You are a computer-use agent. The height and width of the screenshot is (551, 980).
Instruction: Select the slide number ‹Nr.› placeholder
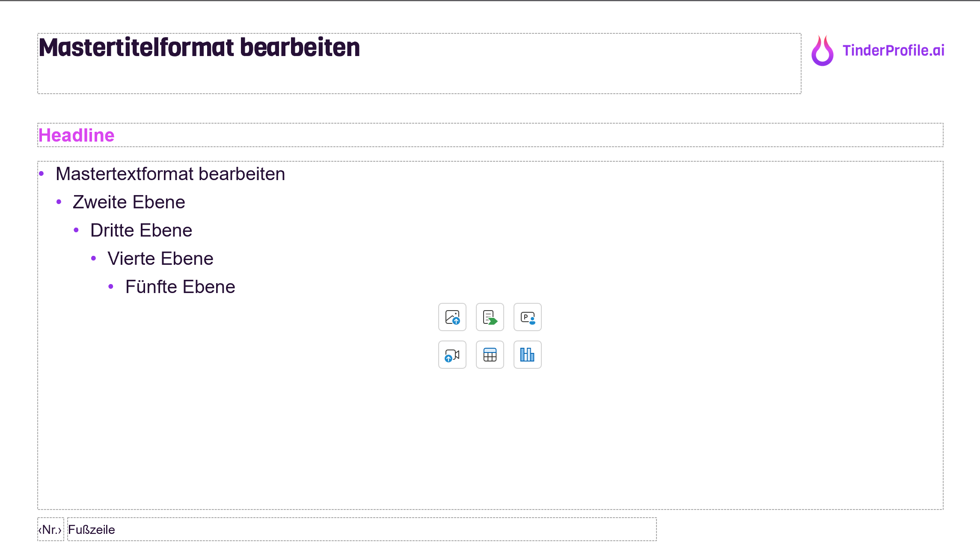(x=50, y=530)
